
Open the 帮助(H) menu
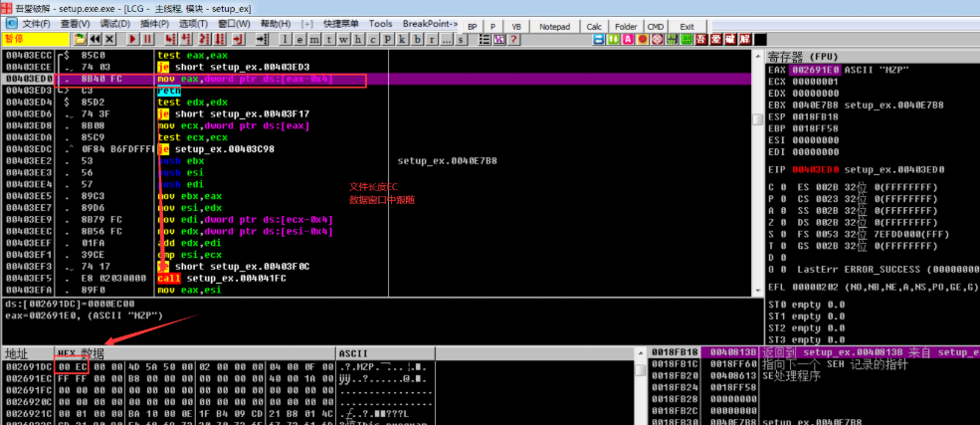click(275, 24)
